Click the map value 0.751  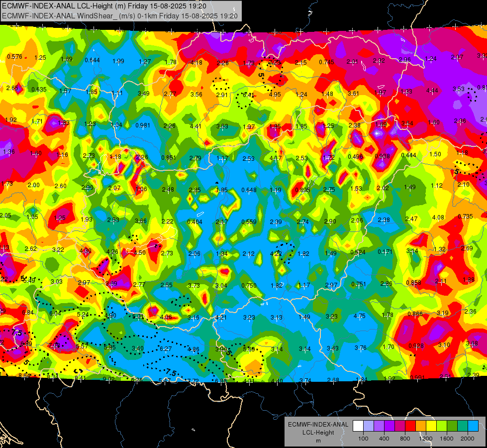coord(359,284)
